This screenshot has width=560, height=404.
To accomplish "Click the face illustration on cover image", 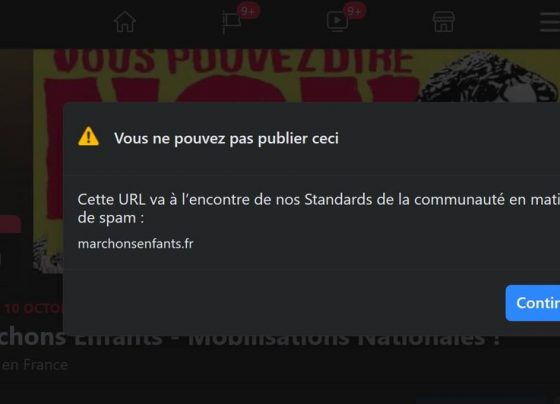I will [489, 76].
